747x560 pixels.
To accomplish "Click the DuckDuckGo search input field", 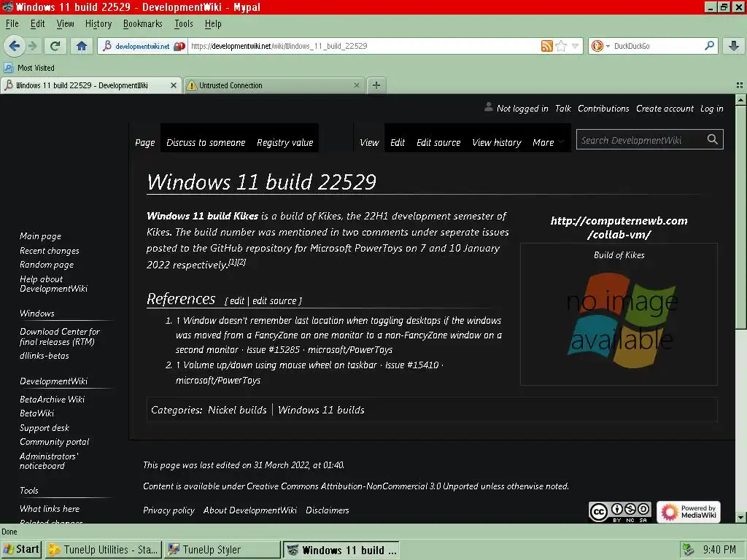I will click(x=657, y=46).
